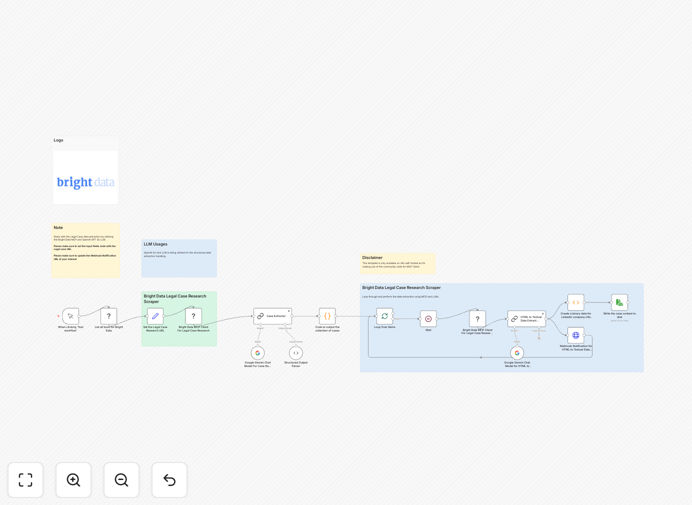Select the yellow Note sticky
Screen dimensions: 692x505
[86, 250]
